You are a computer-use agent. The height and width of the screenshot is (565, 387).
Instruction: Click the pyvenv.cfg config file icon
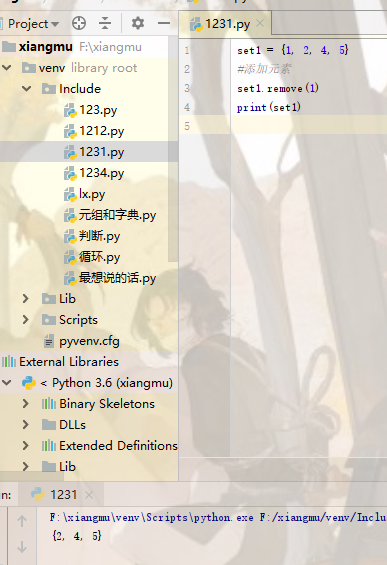coord(49,341)
